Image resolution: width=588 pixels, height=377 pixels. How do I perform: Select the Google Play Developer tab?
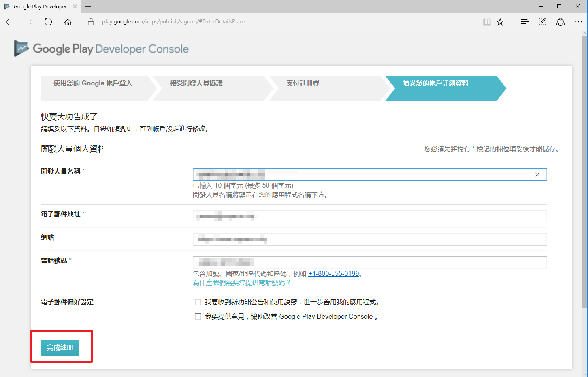(40, 6)
